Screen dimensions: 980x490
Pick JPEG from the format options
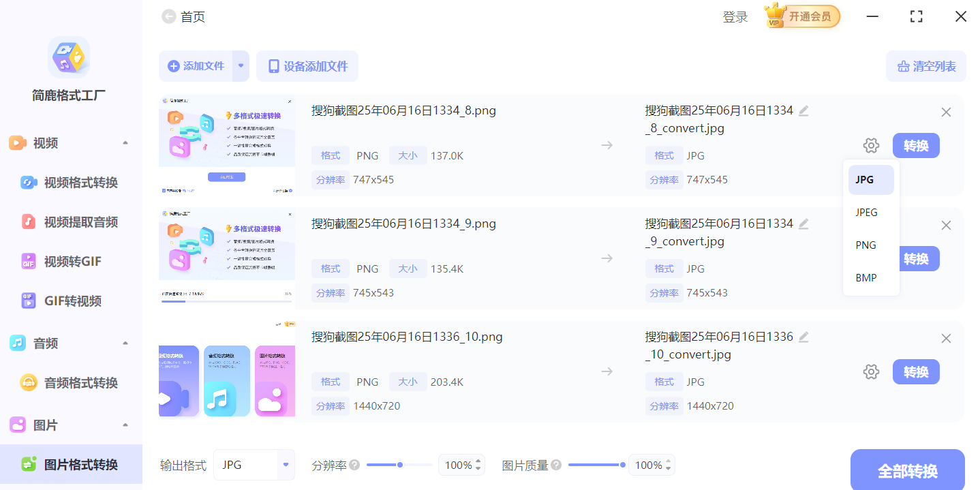click(x=866, y=213)
